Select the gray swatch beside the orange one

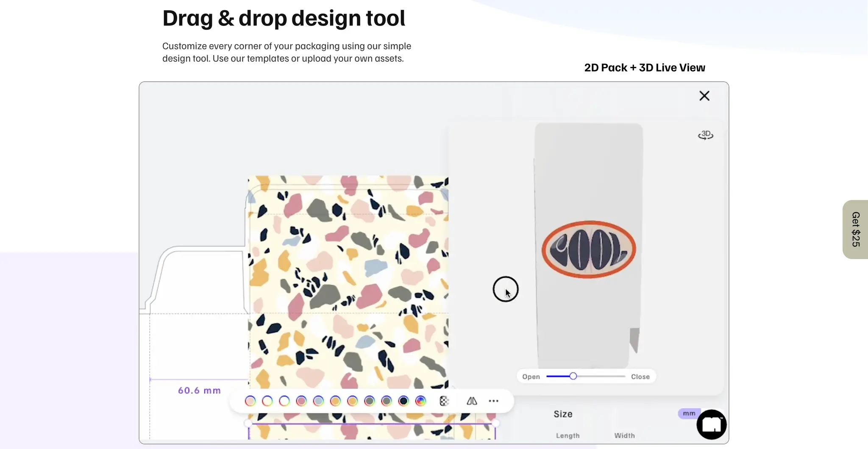tap(370, 401)
